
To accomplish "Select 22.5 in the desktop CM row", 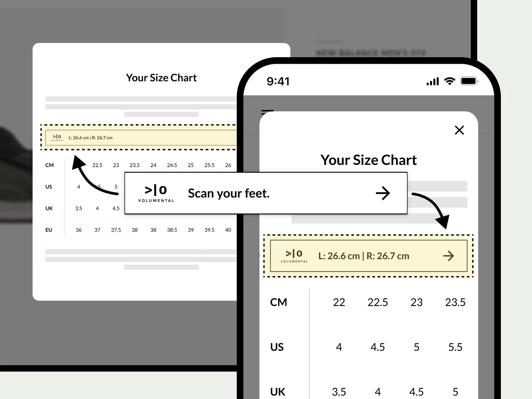I will [97, 165].
